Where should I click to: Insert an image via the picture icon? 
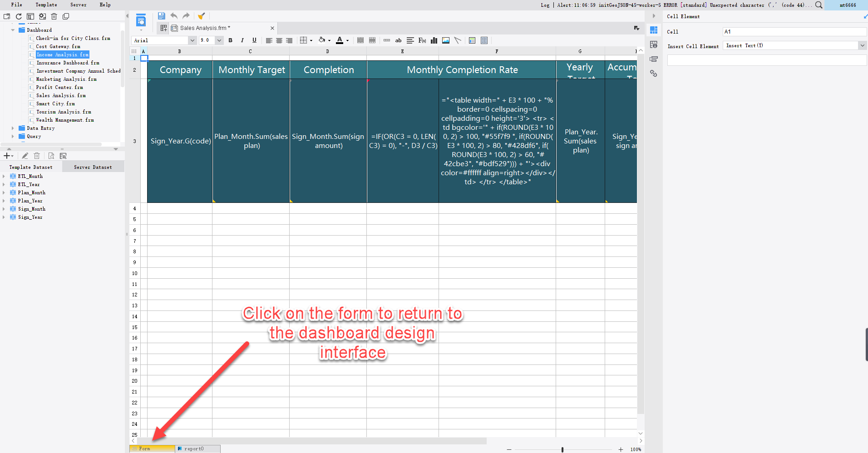point(445,40)
